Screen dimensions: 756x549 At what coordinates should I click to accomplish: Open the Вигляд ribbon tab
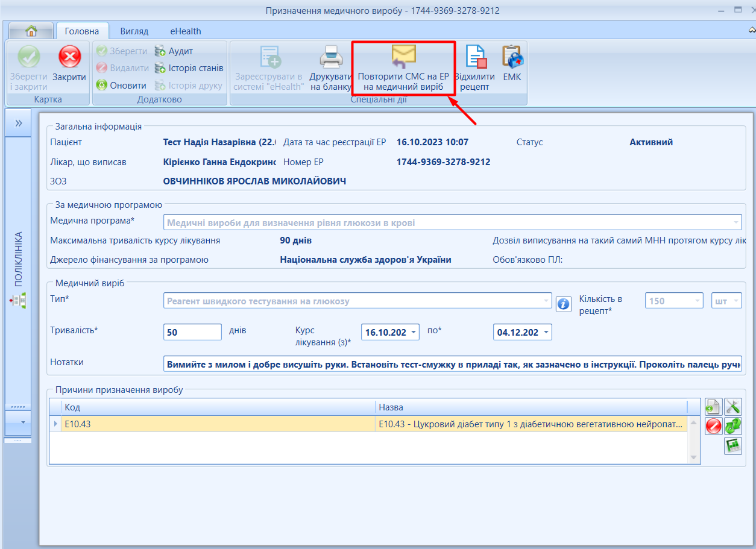pos(134,31)
